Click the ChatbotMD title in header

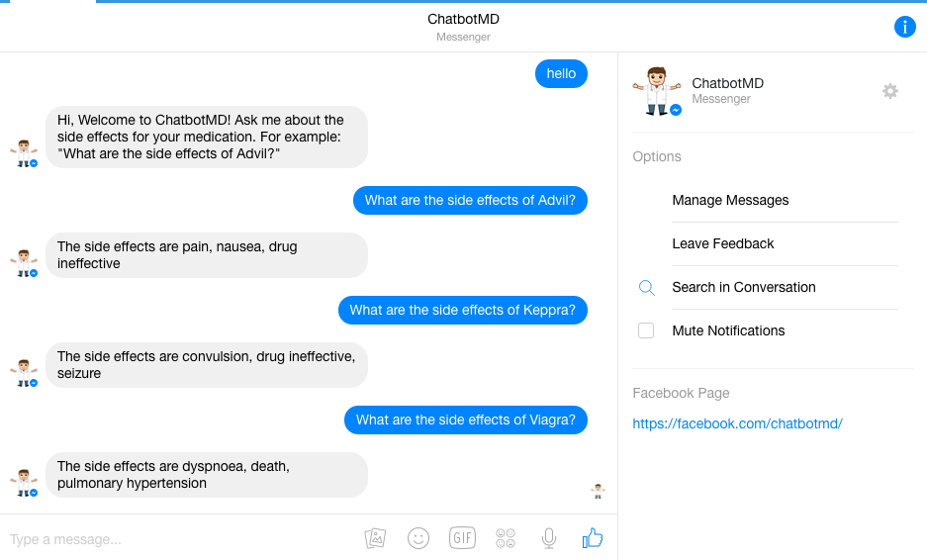463,19
